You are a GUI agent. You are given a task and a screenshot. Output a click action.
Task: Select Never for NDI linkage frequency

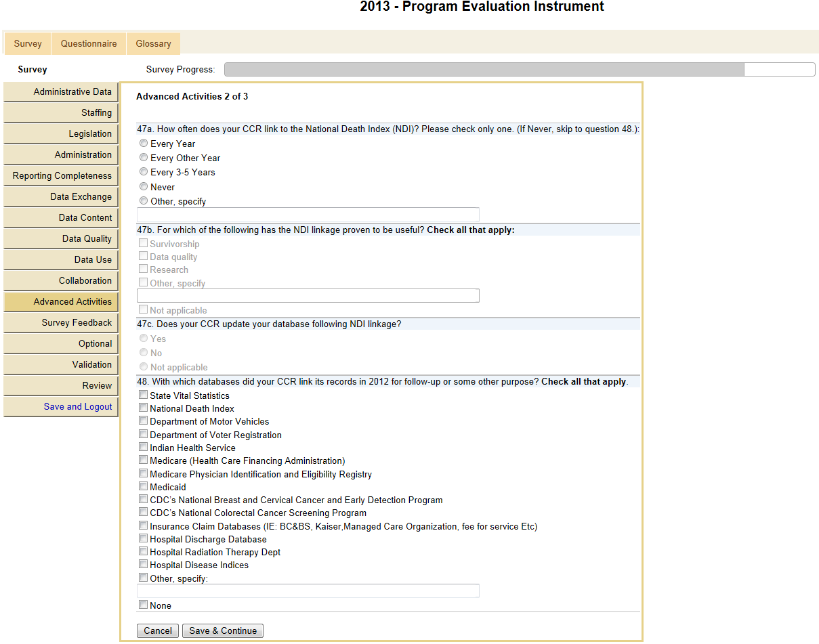click(144, 186)
